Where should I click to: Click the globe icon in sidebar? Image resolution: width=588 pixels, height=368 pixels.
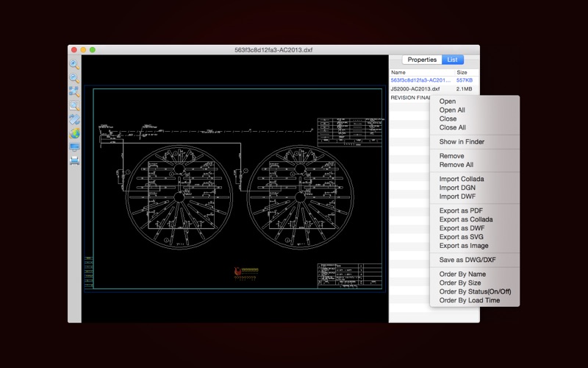coord(74,134)
